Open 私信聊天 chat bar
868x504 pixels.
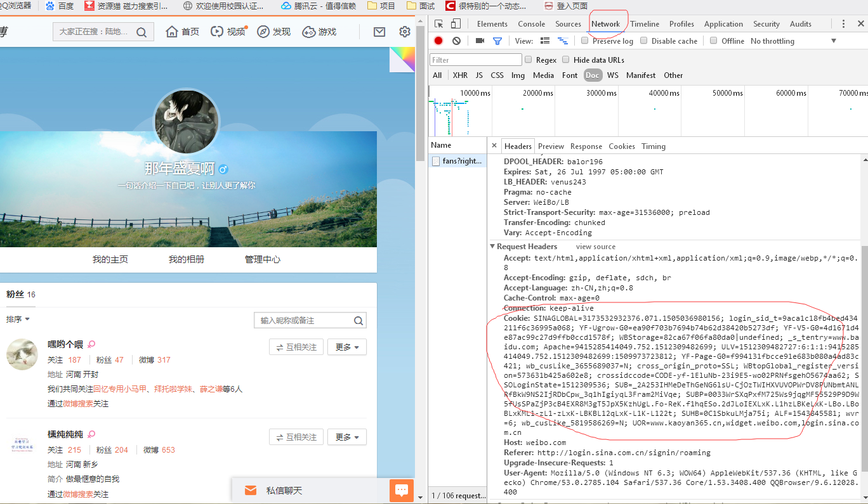click(311, 490)
